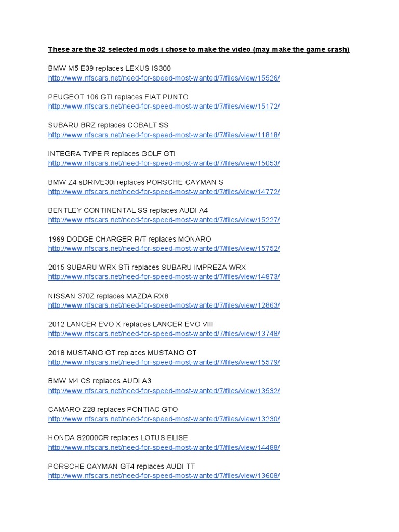The image size is (399, 532).
Task: Click the text HONDA S2000CR replaces LOTUS ELISE
Action: 118,437
